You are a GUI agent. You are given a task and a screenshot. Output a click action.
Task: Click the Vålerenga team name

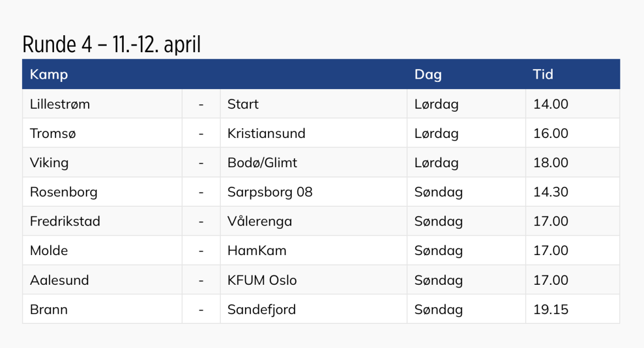click(x=260, y=222)
